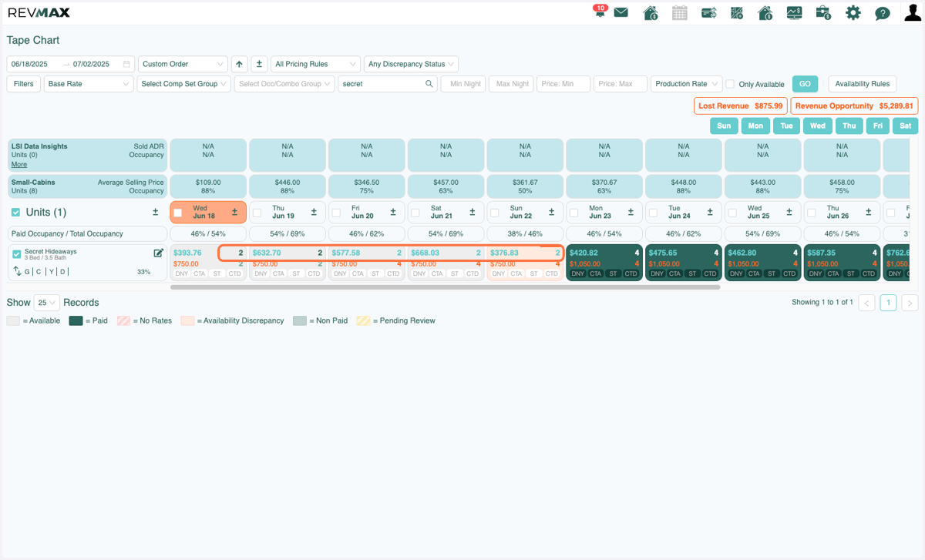Open the credit card payment icon
This screenshot has width=925, height=560.
point(709,12)
